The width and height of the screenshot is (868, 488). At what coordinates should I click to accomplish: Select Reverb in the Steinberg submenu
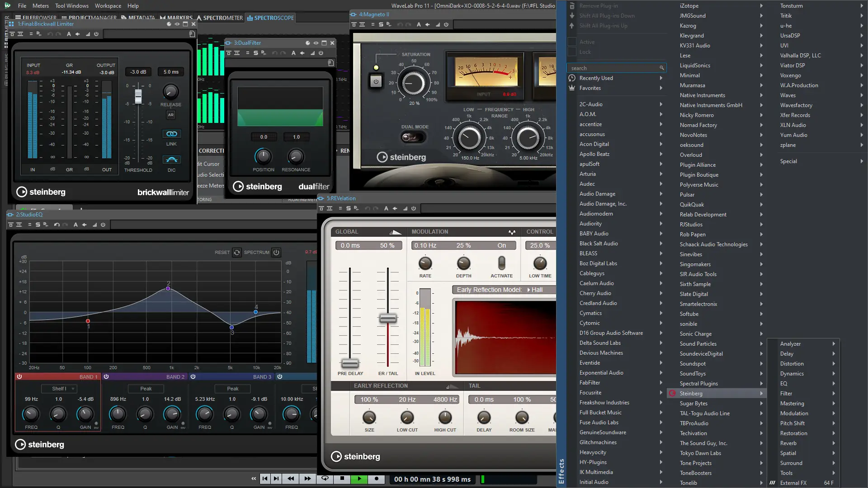tap(788, 443)
